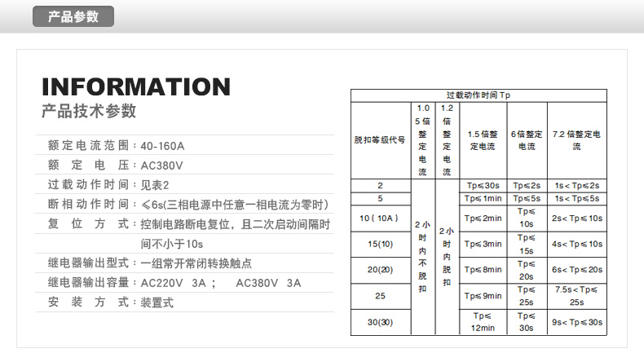This screenshot has width=644, height=362.
Task: Select the ≤6s phase-loss description text
Action: click(234, 204)
